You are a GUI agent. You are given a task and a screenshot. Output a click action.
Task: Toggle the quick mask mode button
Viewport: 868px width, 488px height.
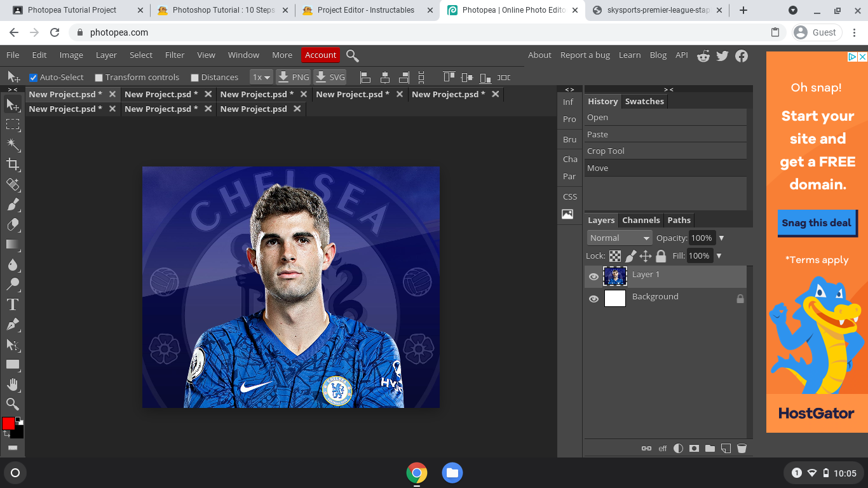[x=13, y=448]
